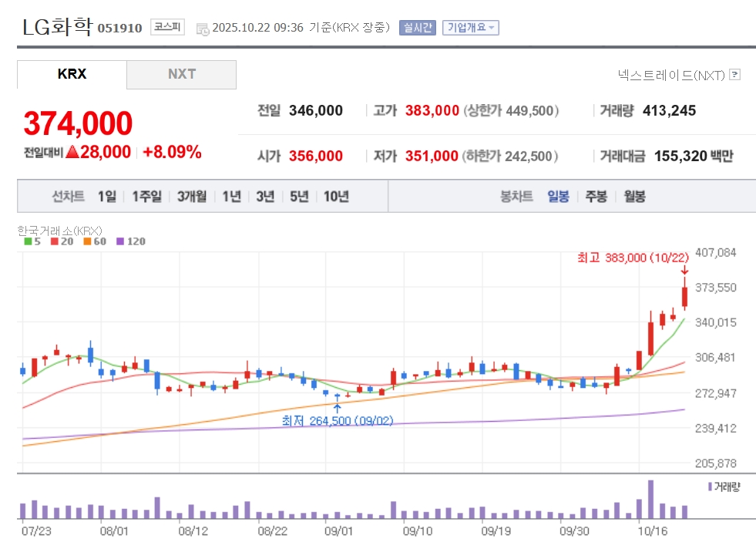This screenshot has height=556, width=756.
Task: Click the previous close value 346,000
Action: (316, 110)
